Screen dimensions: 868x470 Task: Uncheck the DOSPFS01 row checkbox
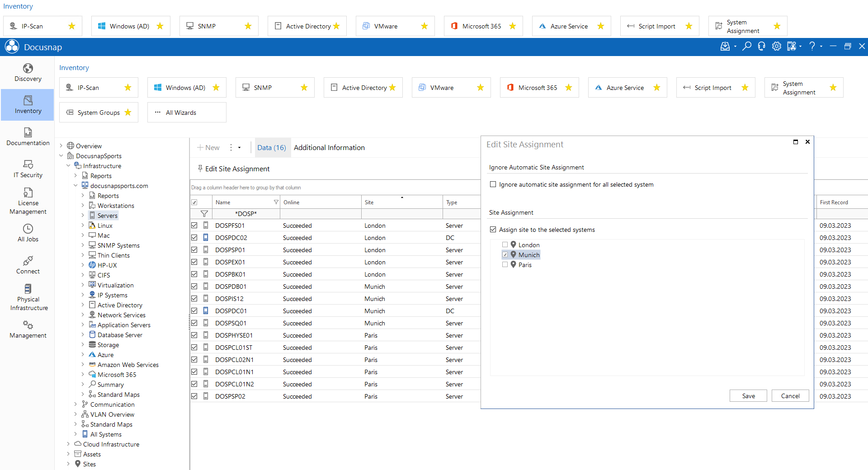[194, 226]
